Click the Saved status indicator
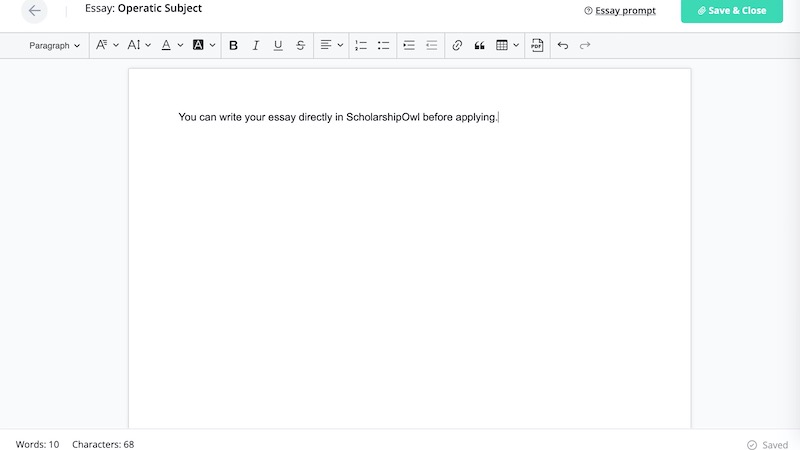 767,445
